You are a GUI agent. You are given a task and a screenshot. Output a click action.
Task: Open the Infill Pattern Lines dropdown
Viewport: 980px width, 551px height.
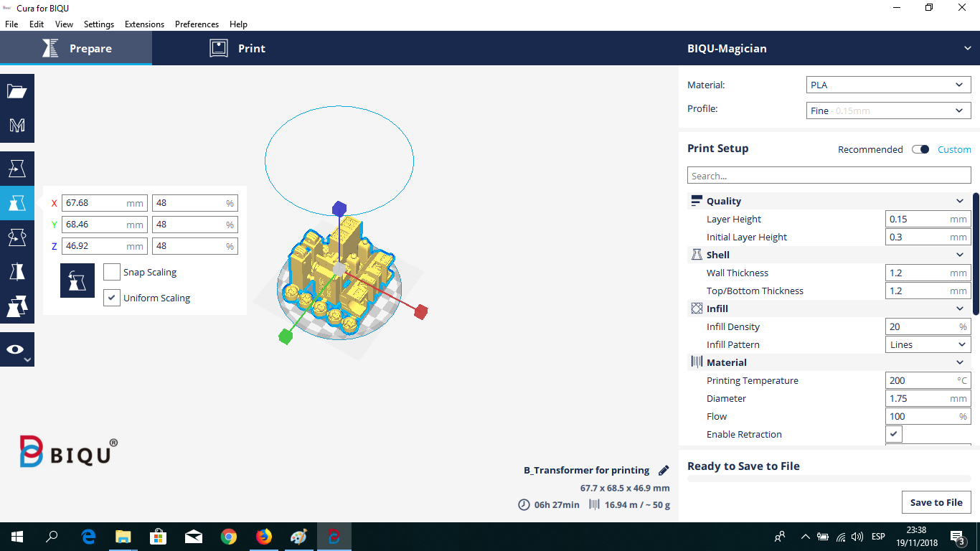pos(928,344)
